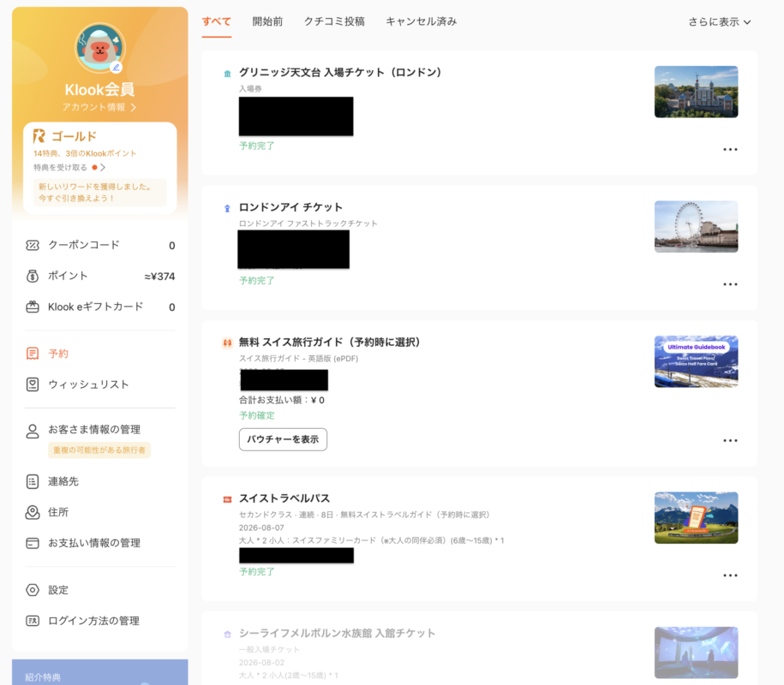Viewport: 784px width, 685px height.
Task: Click the バウチャーを表示 button
Action: click(283, 439)
